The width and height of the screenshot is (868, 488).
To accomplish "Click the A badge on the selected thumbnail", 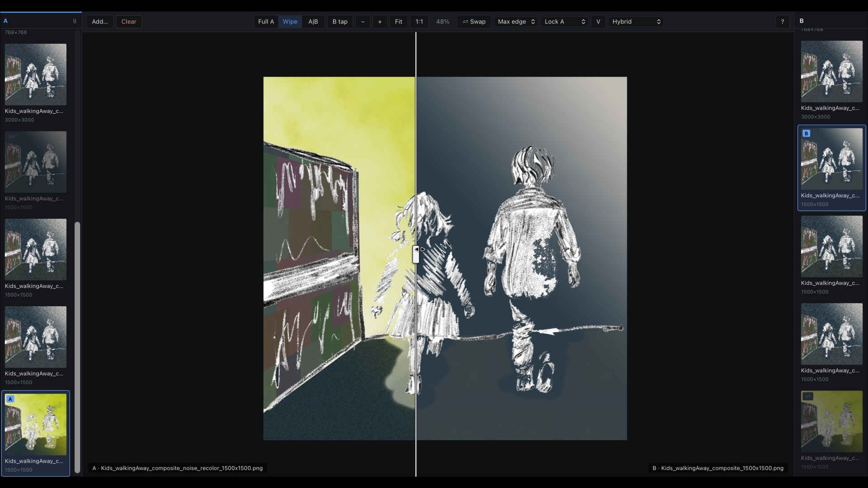I will tap(10, 399).
